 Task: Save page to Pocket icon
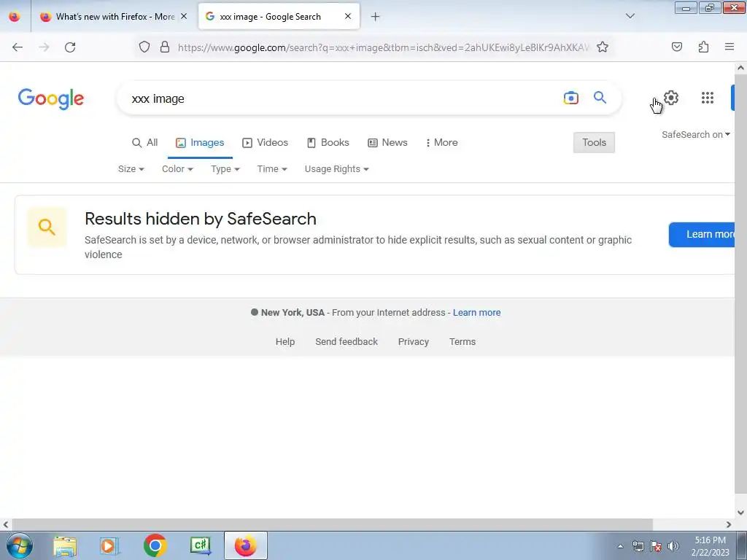[x=676, y=47]
